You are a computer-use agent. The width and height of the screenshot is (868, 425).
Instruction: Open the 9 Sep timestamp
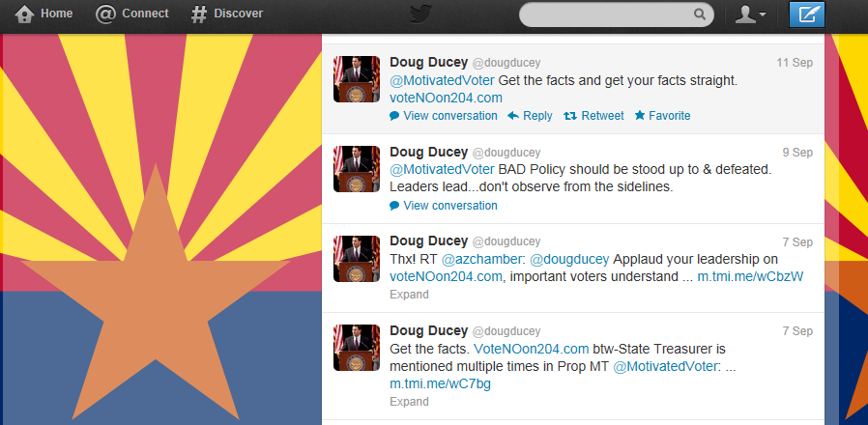797,153
